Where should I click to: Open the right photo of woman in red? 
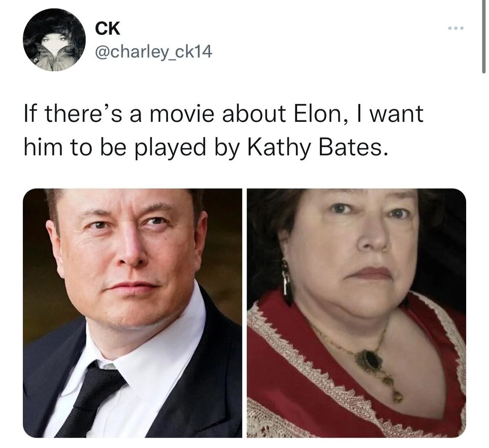point(356,313)
